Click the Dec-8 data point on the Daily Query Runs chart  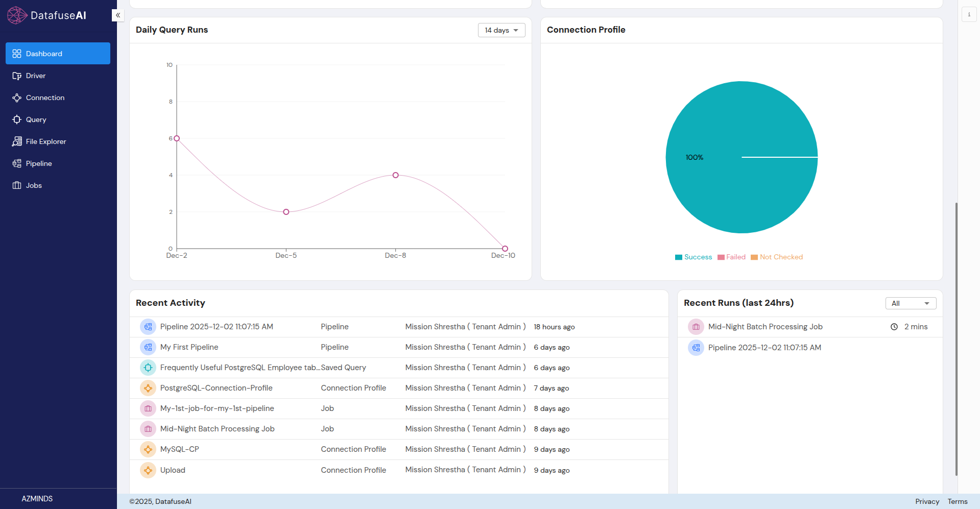(x=395, y=175)
